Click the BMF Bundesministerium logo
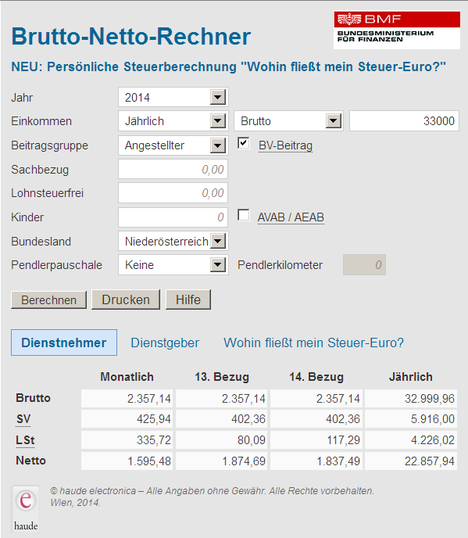 tap(397, 30)
